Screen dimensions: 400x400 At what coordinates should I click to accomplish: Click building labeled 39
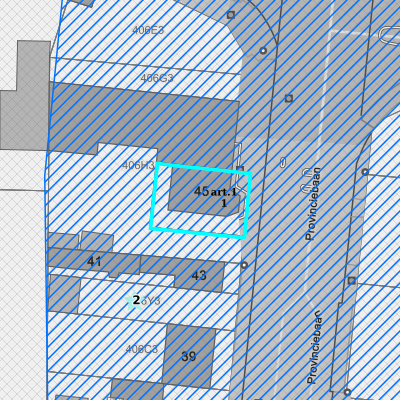tap(189, 357)
